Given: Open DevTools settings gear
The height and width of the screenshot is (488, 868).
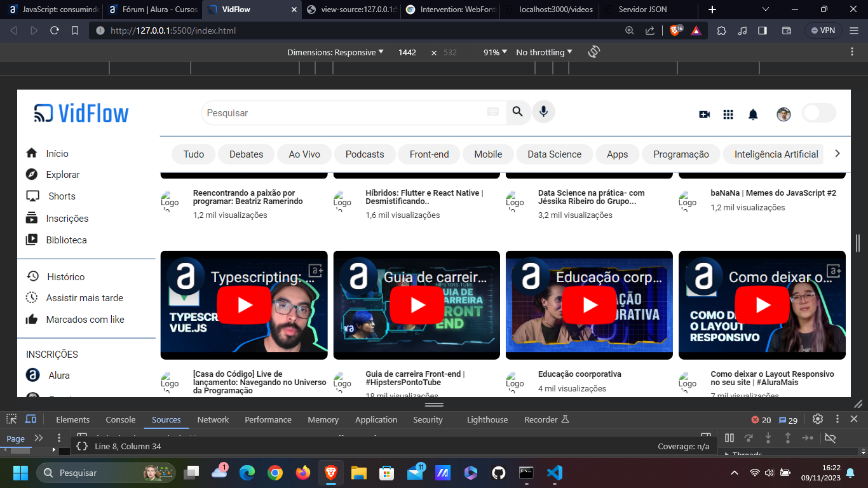Looking at the screenshot, I should pos(818,419).
